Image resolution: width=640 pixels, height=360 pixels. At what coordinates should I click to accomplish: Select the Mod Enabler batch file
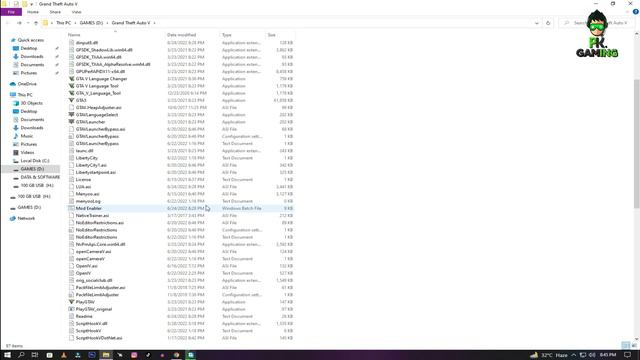(180, 208)
